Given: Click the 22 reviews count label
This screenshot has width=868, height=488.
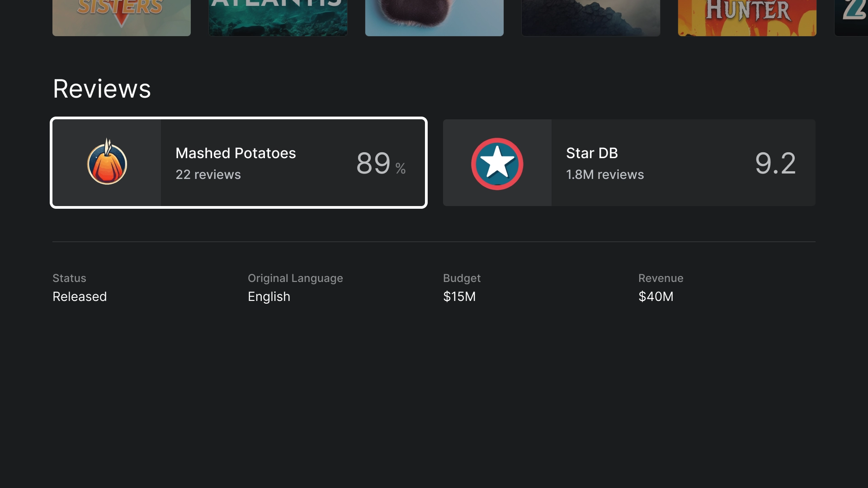Looking at the screenshot, I should pos(208,174).
